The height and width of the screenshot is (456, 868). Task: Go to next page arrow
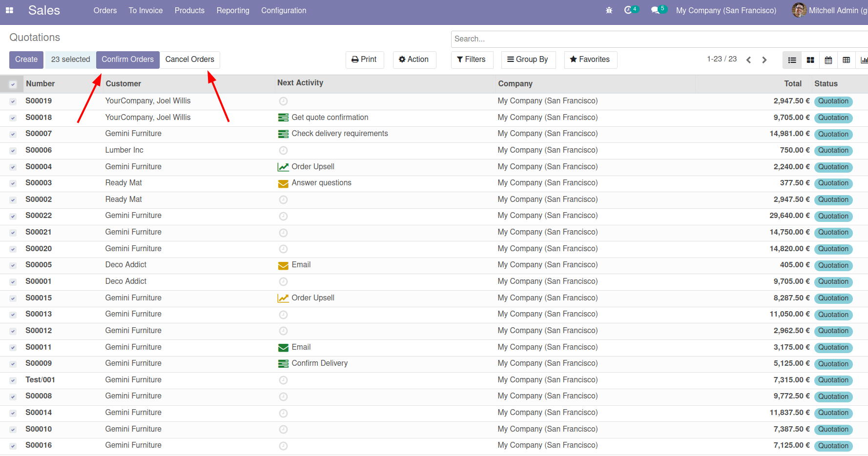point(765,60)
